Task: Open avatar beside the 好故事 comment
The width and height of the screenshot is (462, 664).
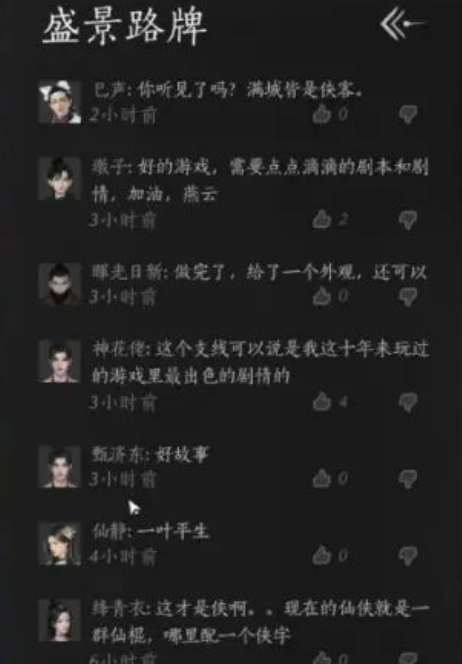Action: point(60,466)
